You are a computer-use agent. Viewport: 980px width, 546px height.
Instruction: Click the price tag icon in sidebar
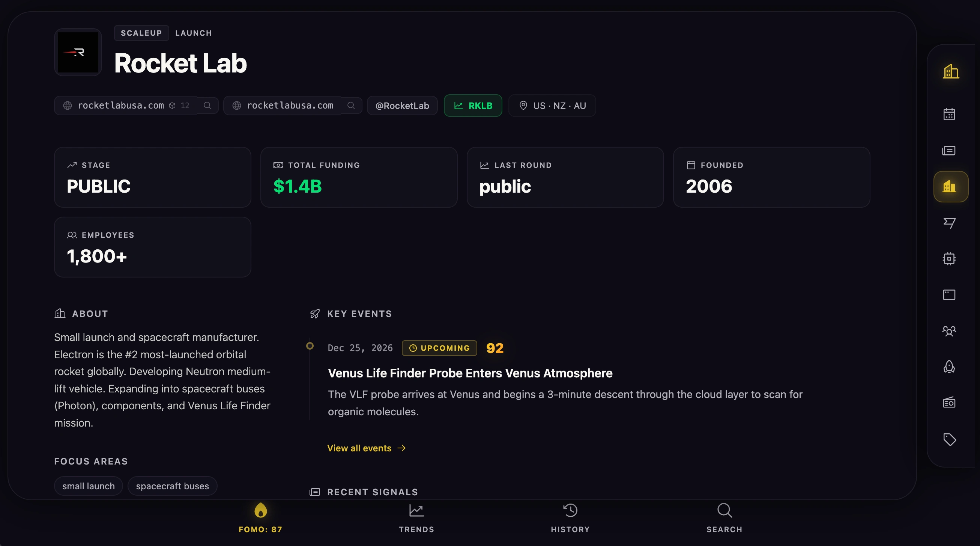[x=949, y=439]
